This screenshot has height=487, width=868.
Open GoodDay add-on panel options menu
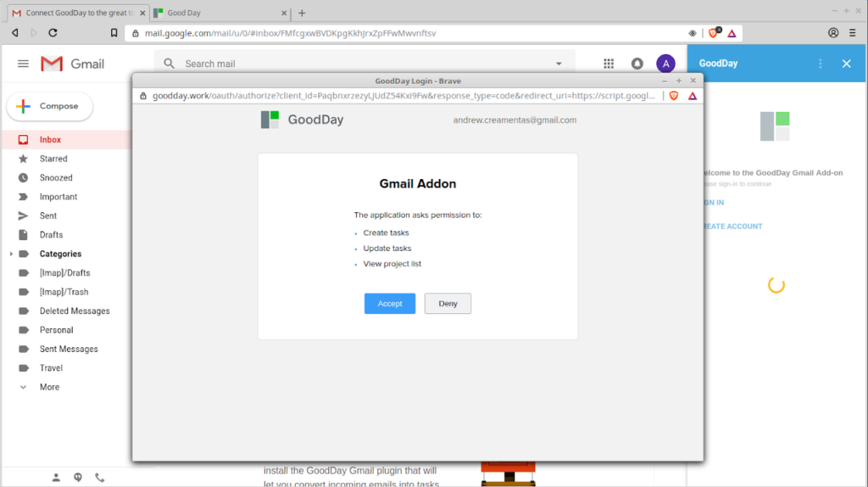point(820,64)
